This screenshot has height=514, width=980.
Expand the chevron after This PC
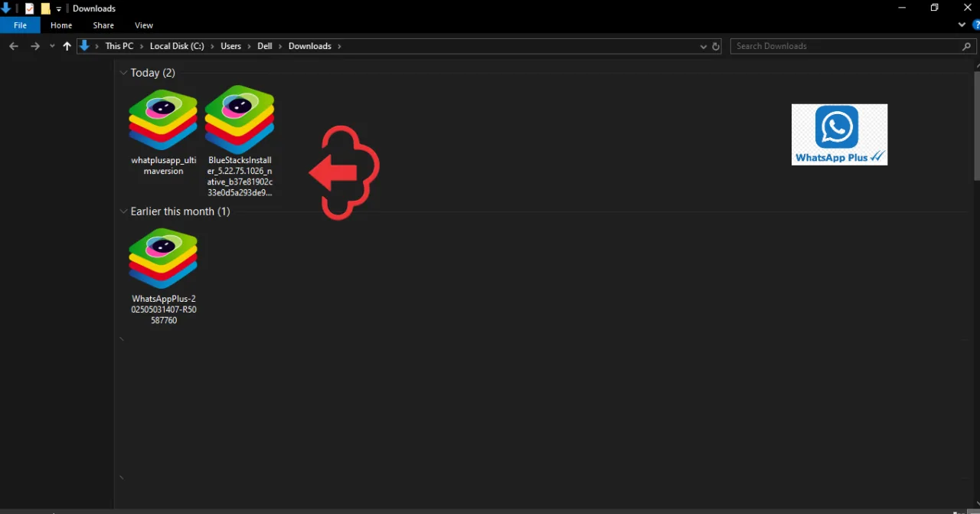click(142, 46)
